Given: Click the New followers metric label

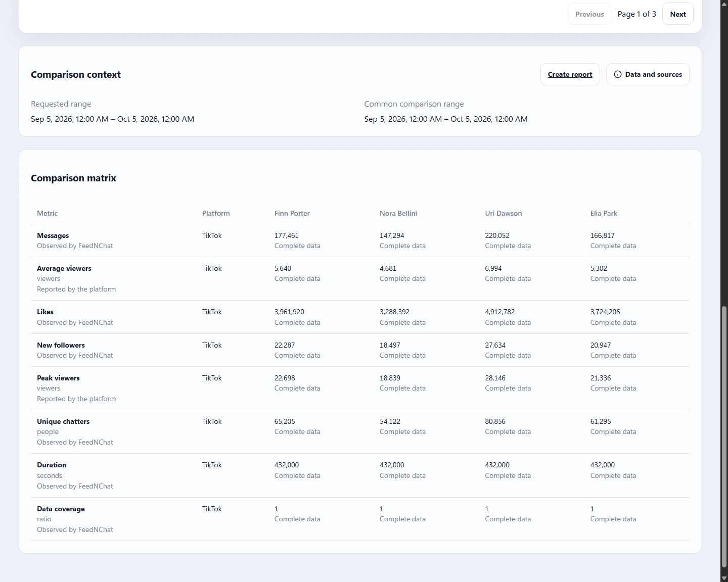Looking at the screenshot, I should [x=61, y=345].
